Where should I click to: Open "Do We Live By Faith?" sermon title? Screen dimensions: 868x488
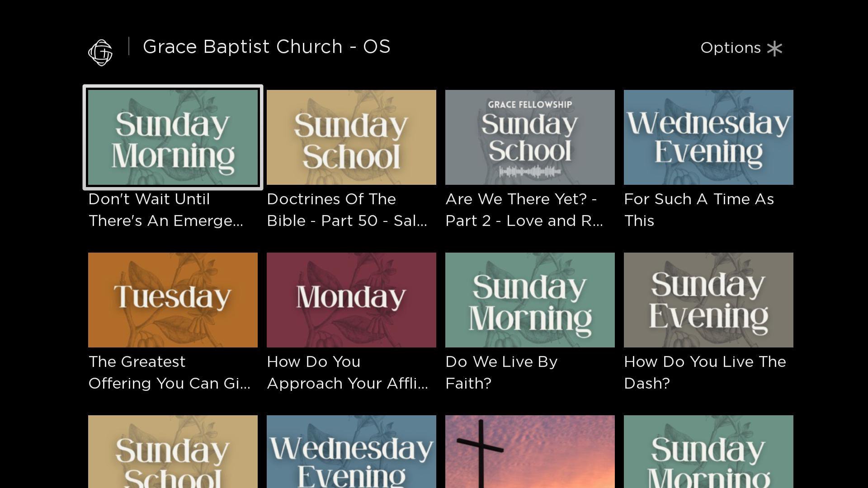click(x=501, y=373)
